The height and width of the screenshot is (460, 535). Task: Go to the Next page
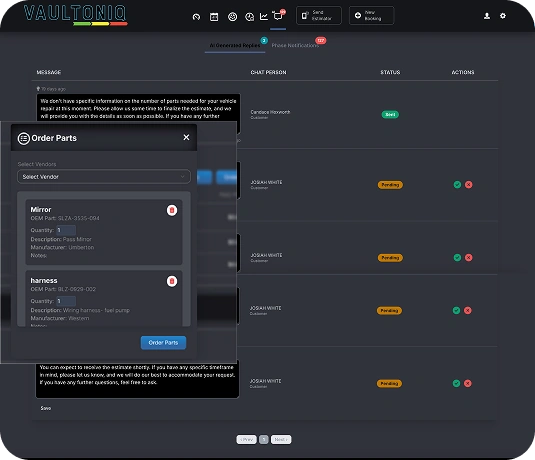point(281,440)
